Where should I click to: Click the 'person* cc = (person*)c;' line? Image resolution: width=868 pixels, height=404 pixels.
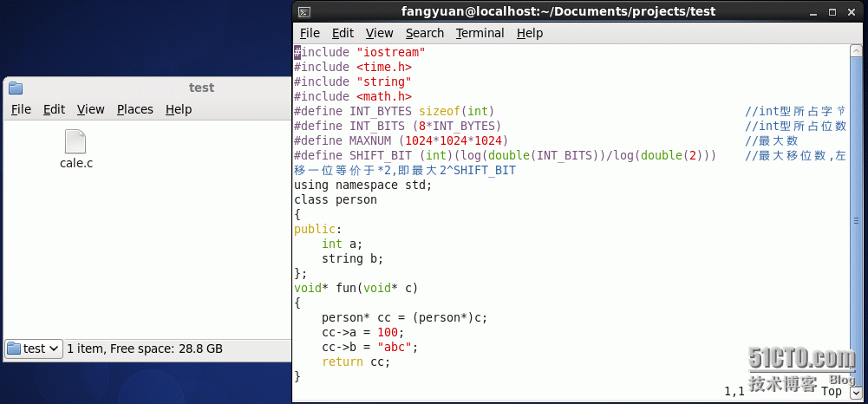[x=405, y=317]
